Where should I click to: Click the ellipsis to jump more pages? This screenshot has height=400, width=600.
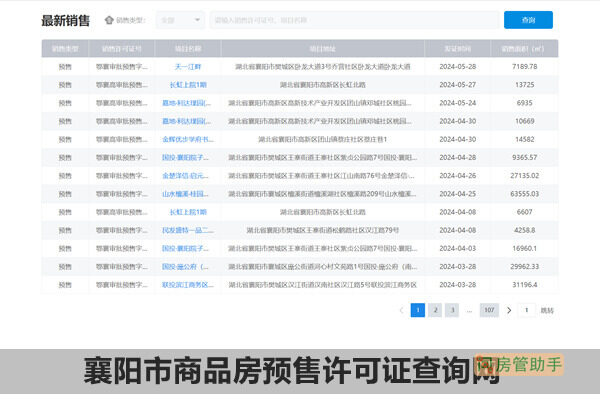point(469,310)
